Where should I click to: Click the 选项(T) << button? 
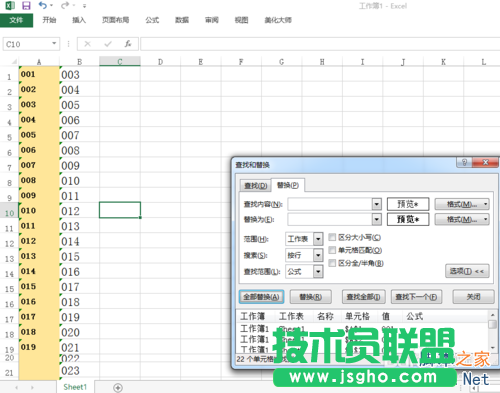coord(467,271)
